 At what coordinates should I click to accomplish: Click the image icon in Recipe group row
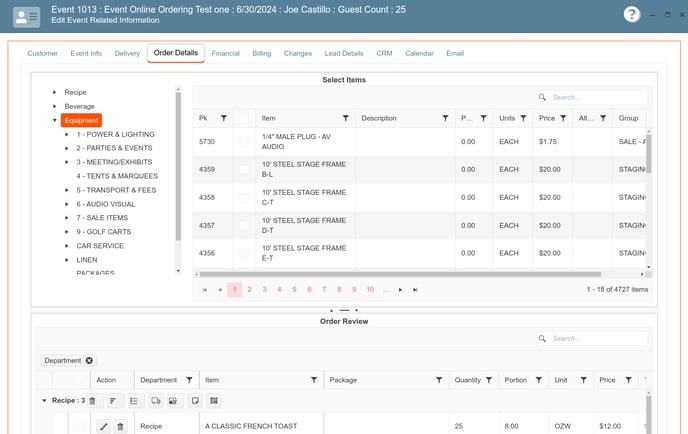pos(173,401)
